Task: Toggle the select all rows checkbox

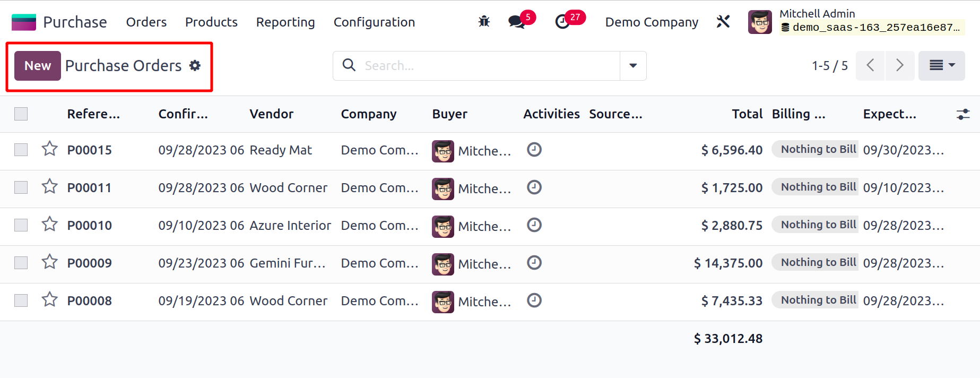Action: coord(21,114)
